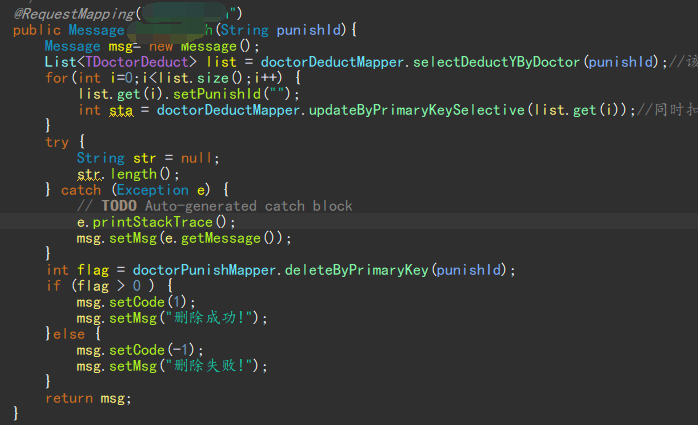Screen dimensions: 698x425
Task: Click 'flag' variable declaration
Action: 93,270
